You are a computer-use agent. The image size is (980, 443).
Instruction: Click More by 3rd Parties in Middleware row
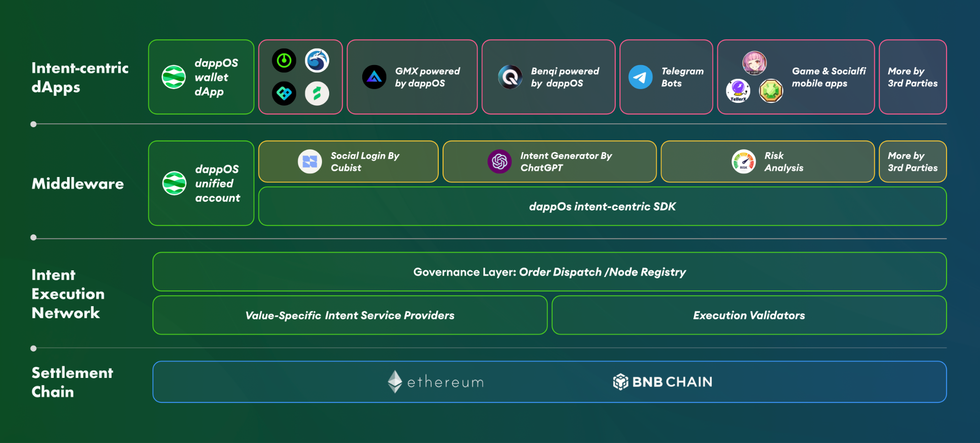(x=913, y=161)
